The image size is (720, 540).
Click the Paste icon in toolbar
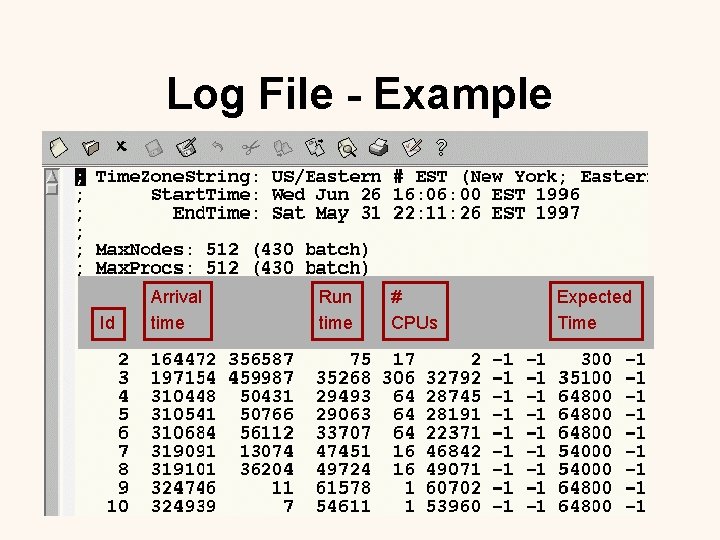pos(315,147)
